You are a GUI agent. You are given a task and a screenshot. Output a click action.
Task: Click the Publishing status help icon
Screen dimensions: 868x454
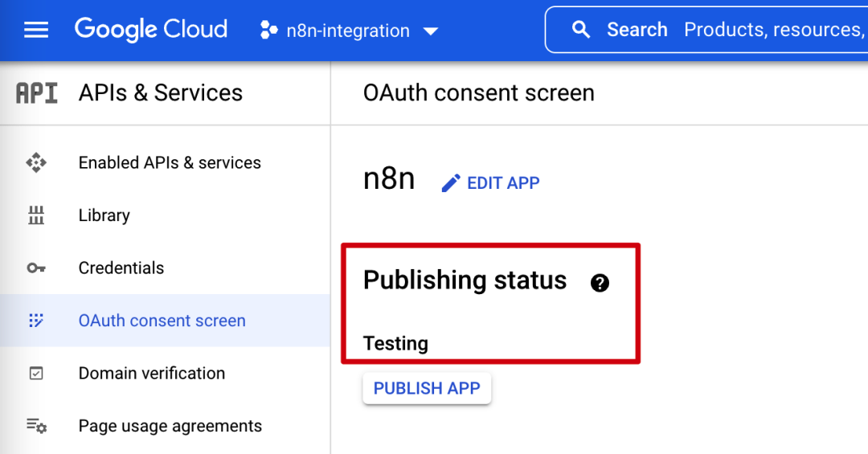pos(600,283)
